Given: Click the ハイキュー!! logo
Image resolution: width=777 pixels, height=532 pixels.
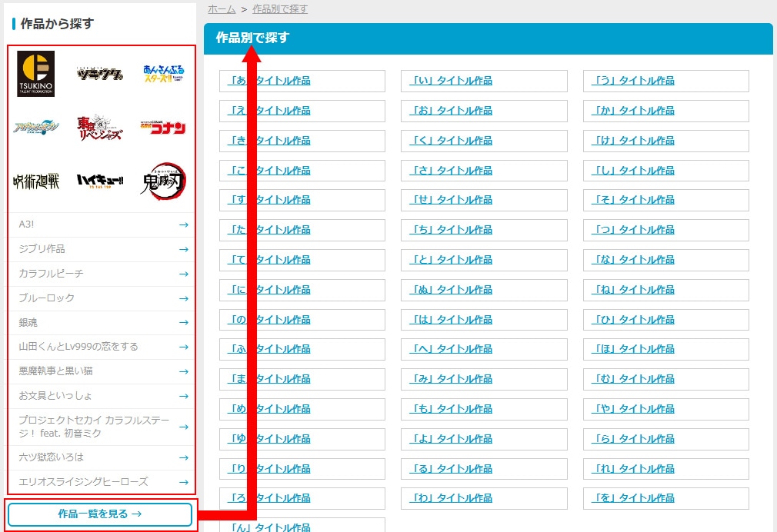Looking at the screenshot, I should 100,181.
